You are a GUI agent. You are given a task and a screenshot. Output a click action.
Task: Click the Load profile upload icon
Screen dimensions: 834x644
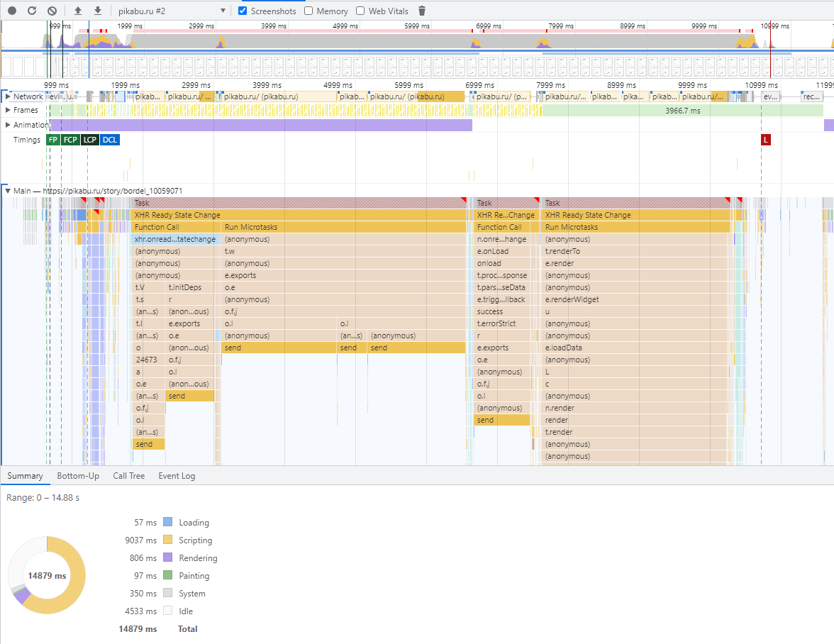tap(78, 11)
